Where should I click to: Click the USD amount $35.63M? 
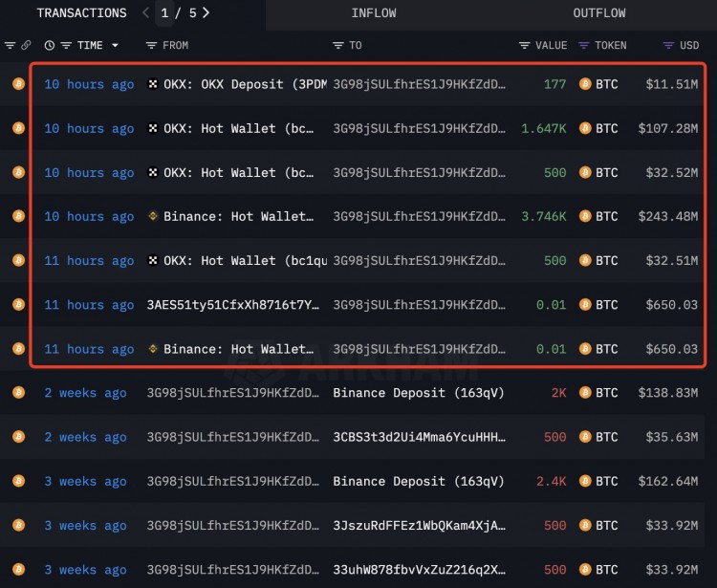[672, 437]
